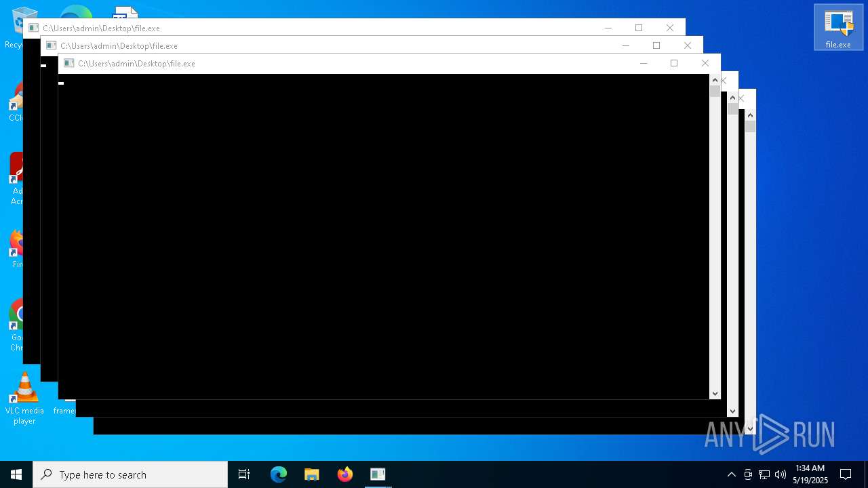Open the VLC media player shortcut
868x488 pixels.
pyautogui.click(x=24, y=399)
